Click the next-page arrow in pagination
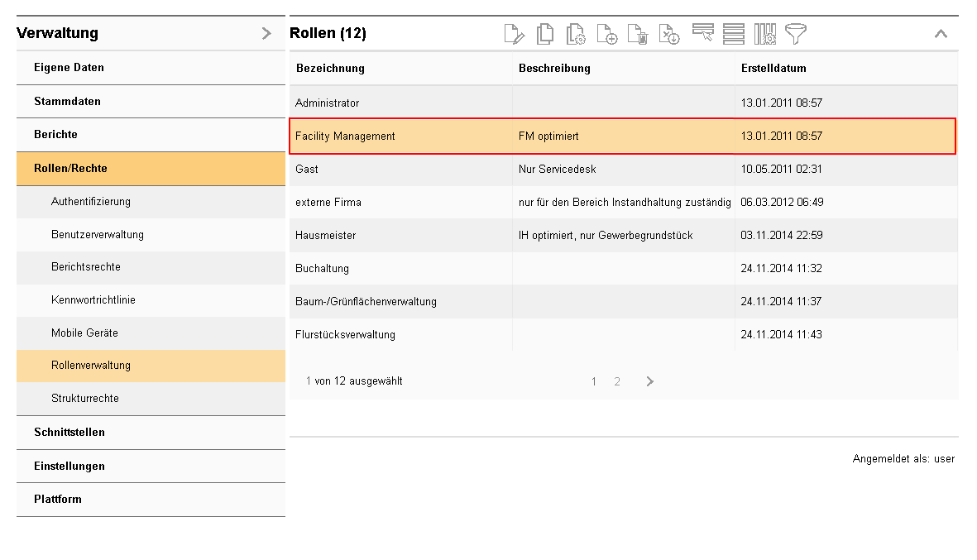 649,381
